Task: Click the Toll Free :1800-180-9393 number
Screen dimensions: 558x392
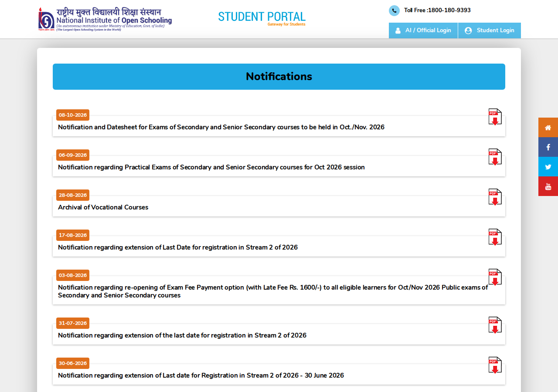Action: pos(437,10)
